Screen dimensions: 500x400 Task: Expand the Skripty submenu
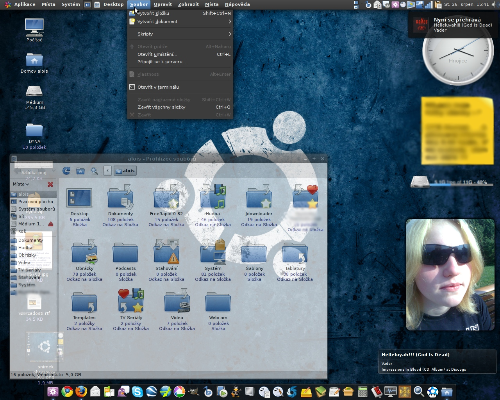tap(180, 34)
